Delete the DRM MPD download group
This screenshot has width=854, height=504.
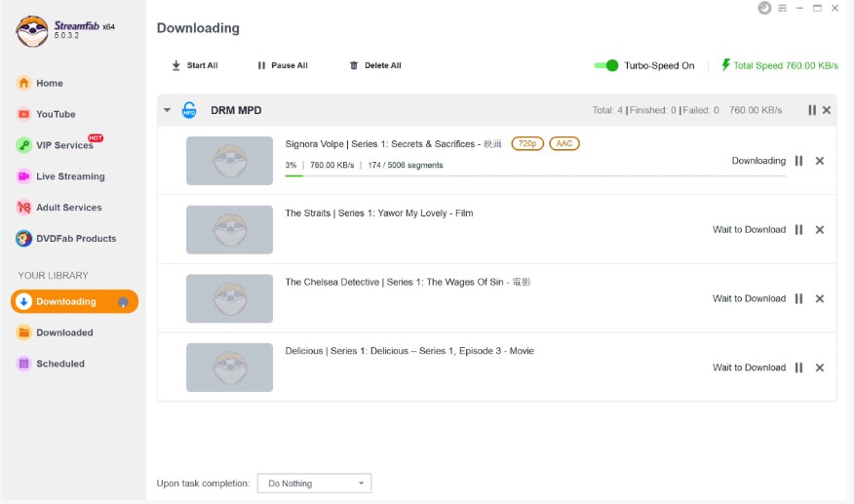[x=827, y=110]
